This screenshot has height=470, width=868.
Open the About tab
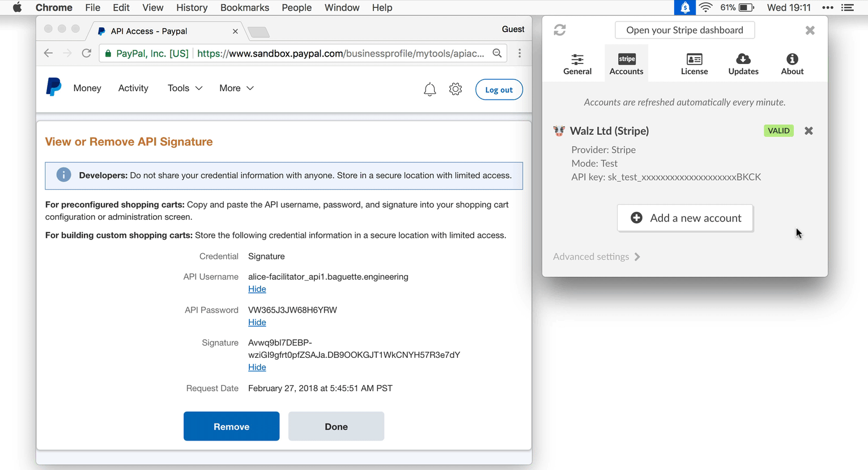792,64
